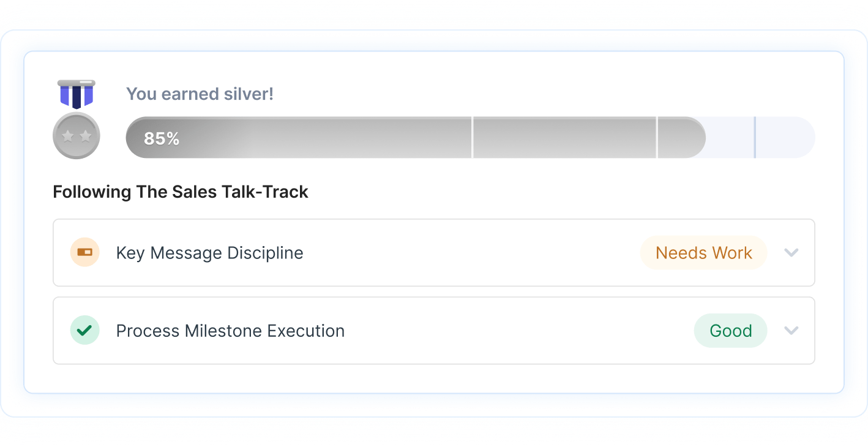Click the Needs Work status badge
The height and width of the screenshot is (447, 868).
[703, 252]
